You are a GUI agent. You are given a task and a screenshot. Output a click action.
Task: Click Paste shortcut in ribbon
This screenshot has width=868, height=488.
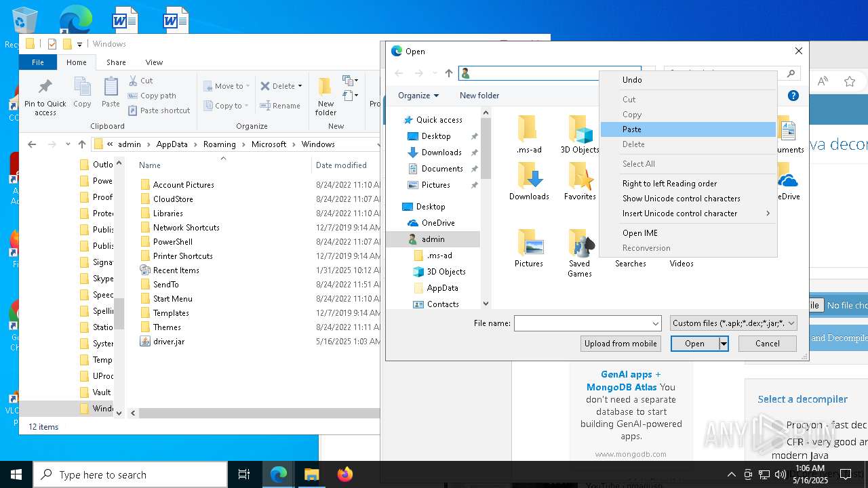159,110
